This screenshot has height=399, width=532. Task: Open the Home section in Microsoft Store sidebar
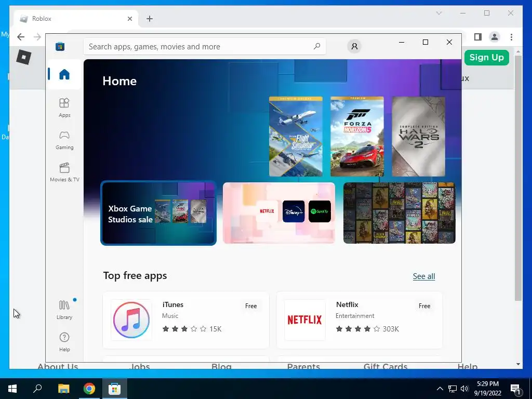64,74
